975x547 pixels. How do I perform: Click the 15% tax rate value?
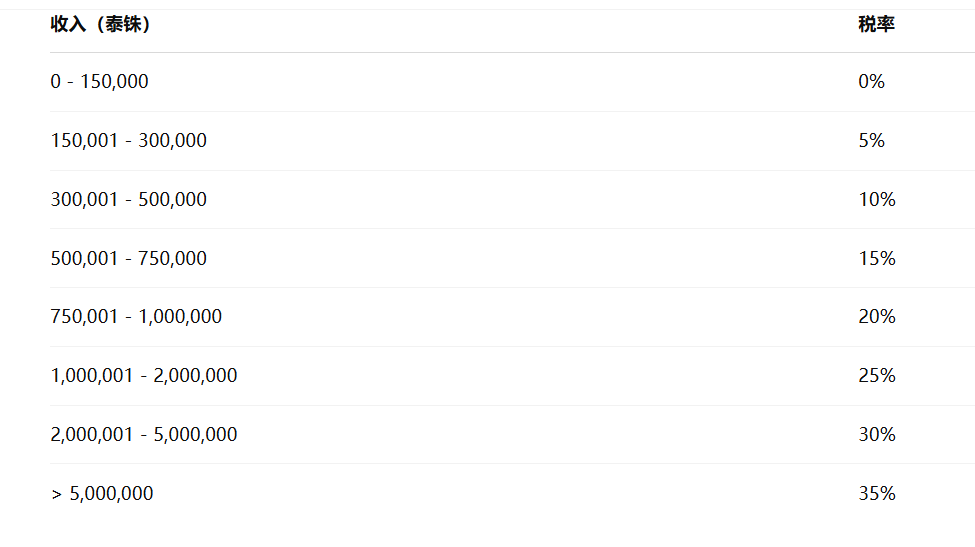[877, 258]
